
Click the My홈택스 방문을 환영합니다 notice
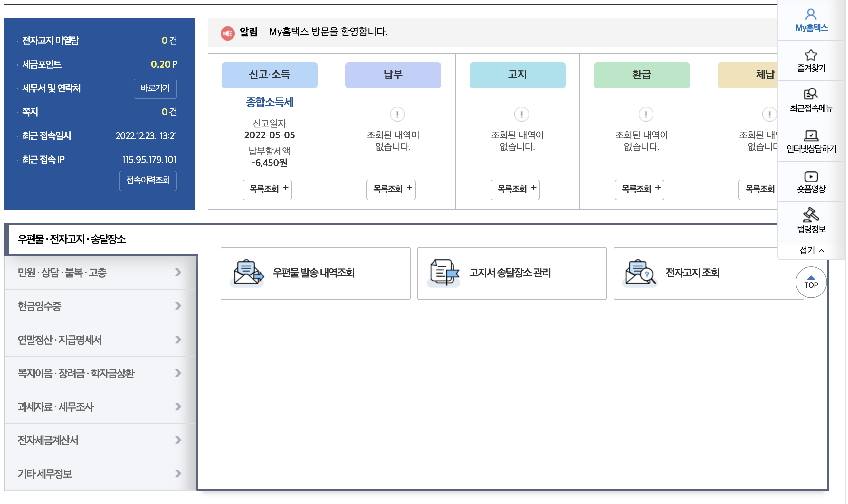coord(328,32)
